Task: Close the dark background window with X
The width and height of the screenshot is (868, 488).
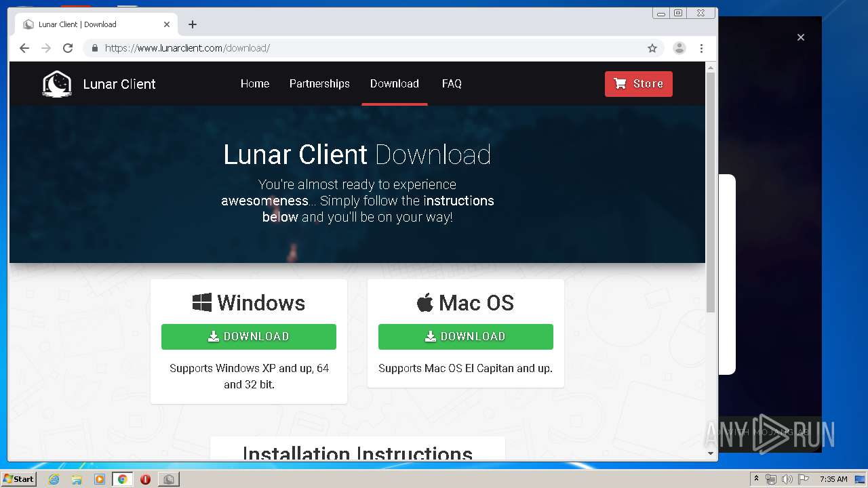Action: pyautogui.click(x=801, y=37)
